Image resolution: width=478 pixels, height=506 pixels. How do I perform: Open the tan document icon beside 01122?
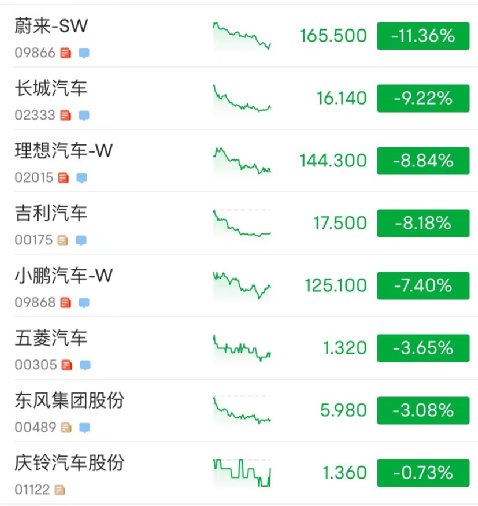click(60, 490)
